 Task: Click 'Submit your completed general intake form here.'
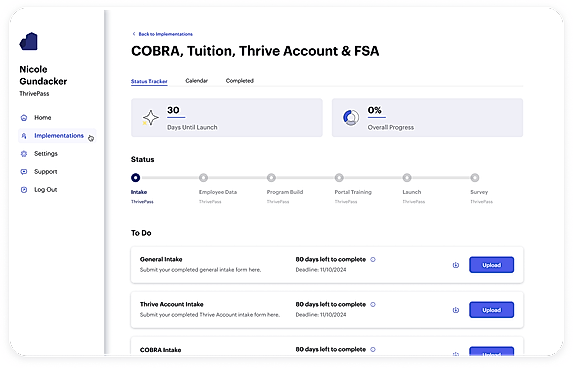[x=200, y=270]
